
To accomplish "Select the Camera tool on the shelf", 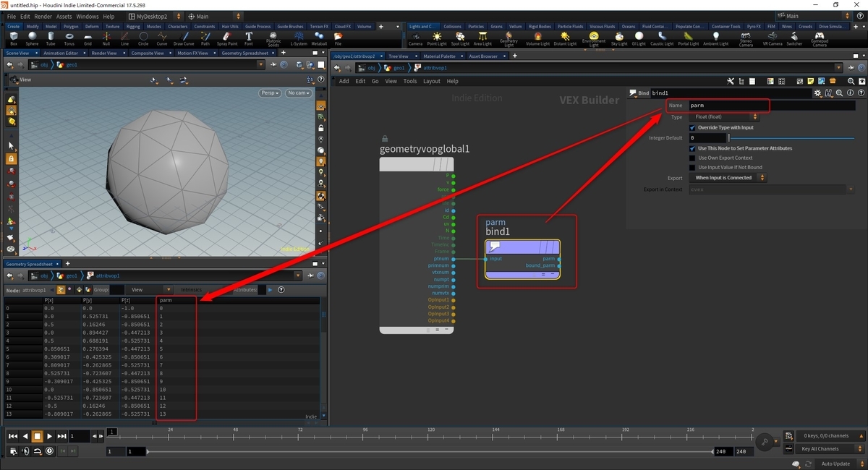I will 417,36.
